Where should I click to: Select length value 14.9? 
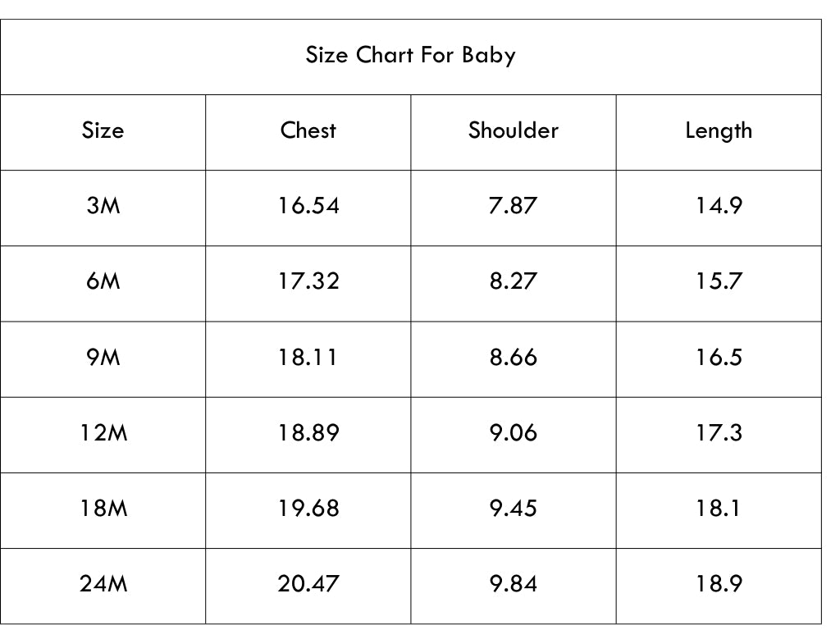pyautogui.click(x=719, y=206)
